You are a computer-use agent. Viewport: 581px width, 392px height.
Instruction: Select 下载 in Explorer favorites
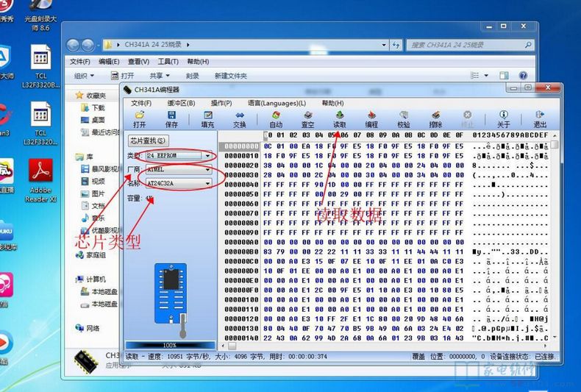(93, 107)
